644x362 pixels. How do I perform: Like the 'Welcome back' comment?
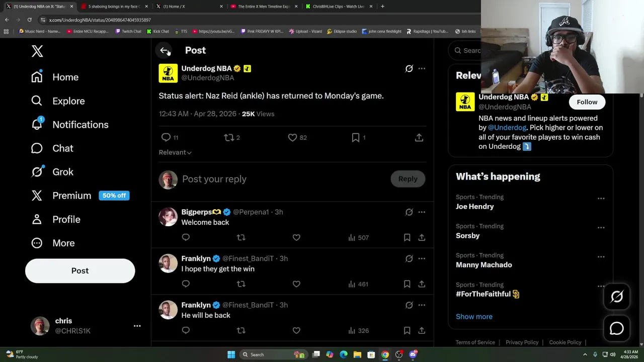click(296, 237)
